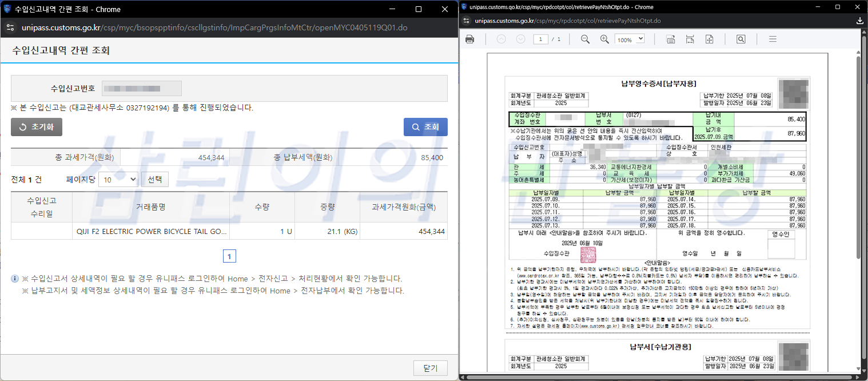Click the 관세 amount 36,340
The width and height of the screenshot is (868, 381).
pos(597,167)
